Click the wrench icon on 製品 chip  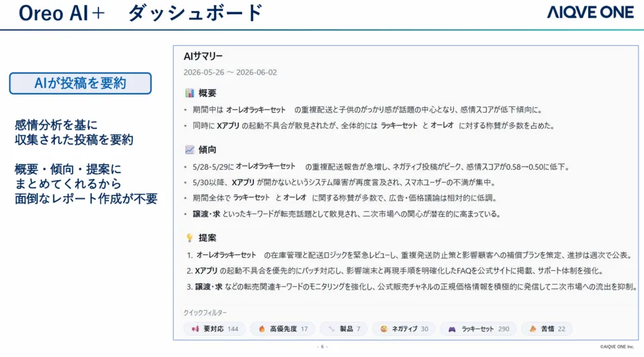click(x=332, y=329)
